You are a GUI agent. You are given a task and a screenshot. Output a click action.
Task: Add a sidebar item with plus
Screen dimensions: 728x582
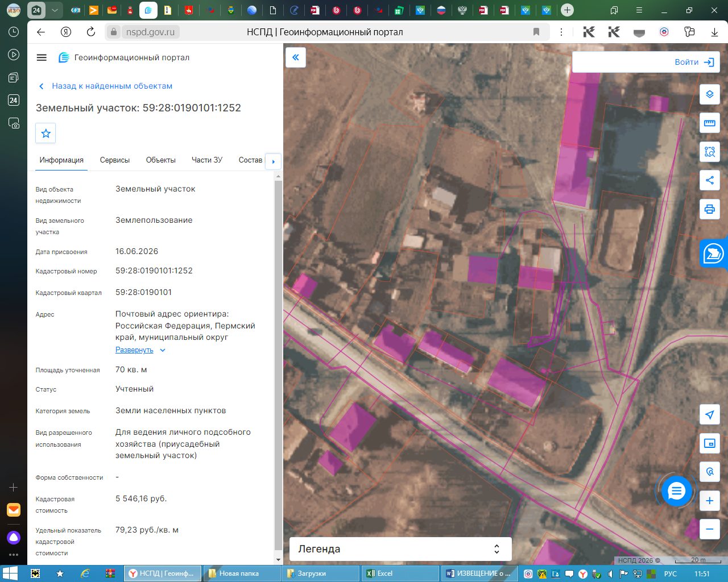(14, 488)
